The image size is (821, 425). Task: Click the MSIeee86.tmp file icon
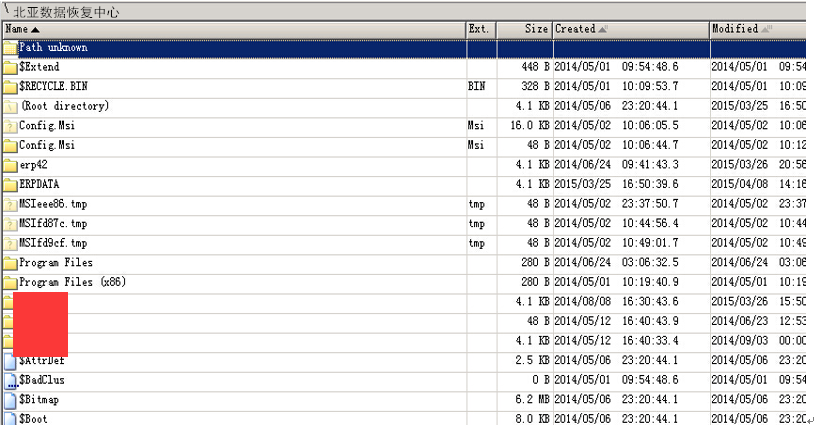click(x=10, y=205)
